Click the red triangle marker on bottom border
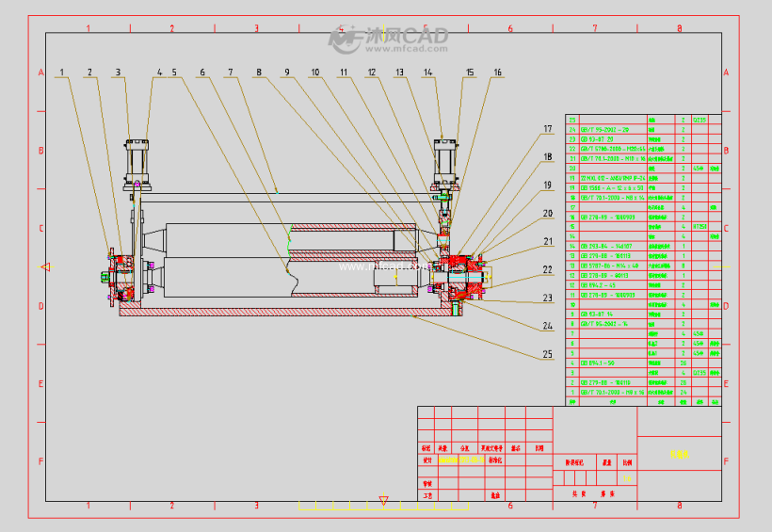This screenshot has width=772, height=532. point(383,500)
